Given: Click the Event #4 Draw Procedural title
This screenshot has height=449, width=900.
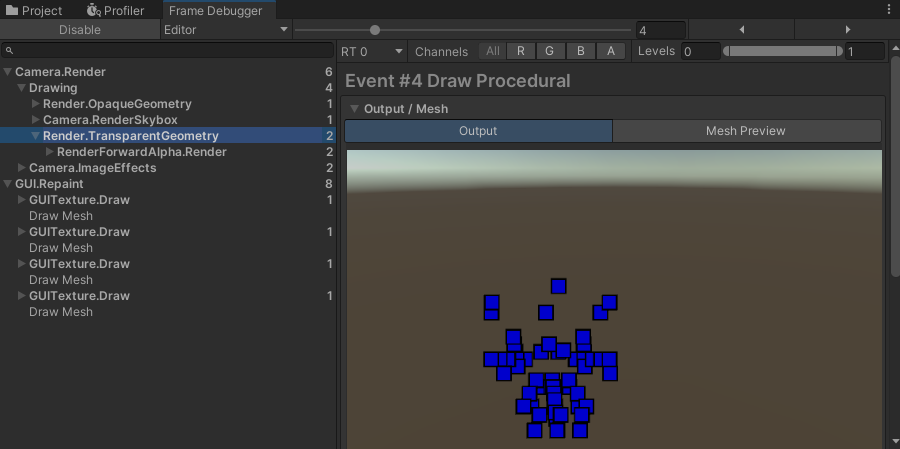Looking at the screenshot, I should (x=457, y=81).
